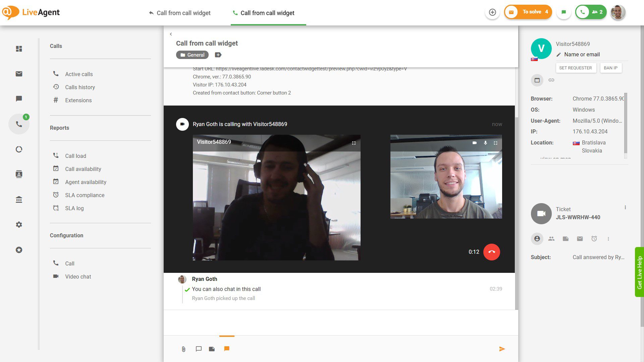Viewport: 644px width, 362px height.
Task: Click the Name or email field
Action: (582, 54)
